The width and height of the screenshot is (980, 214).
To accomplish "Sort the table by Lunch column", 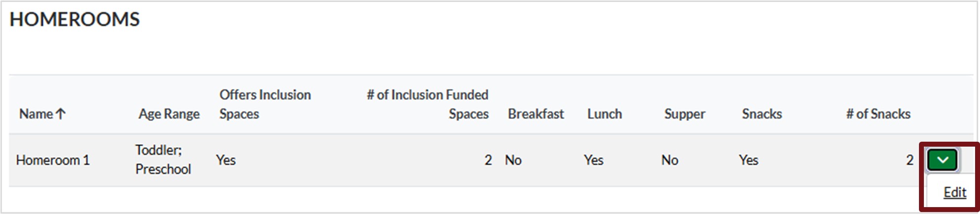I will tap(604, 114).
